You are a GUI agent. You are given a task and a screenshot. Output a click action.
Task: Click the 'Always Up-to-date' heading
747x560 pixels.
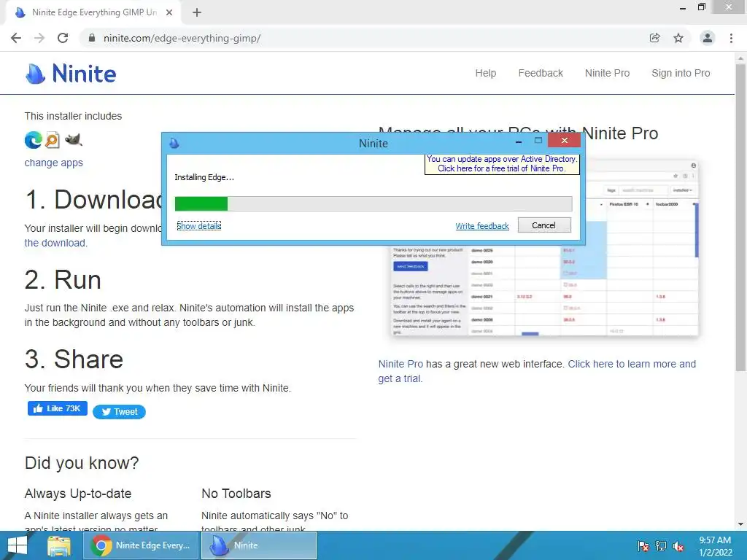click(x=78, y=494)
